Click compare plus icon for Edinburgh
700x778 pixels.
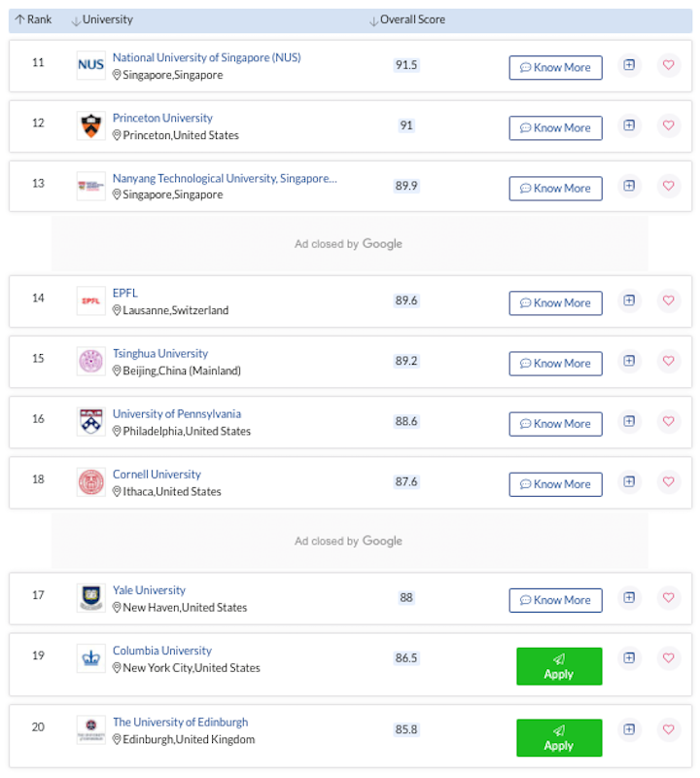(x=629, y=729)
